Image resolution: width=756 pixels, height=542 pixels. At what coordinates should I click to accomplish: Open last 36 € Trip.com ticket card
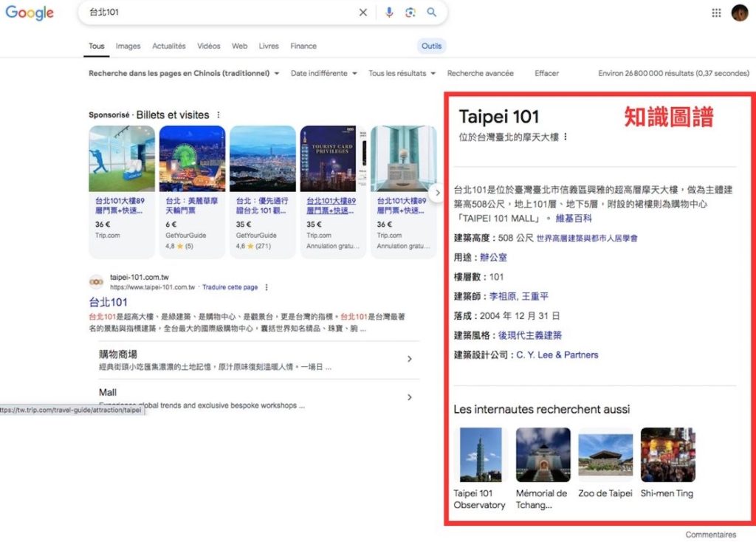point(403,192)
